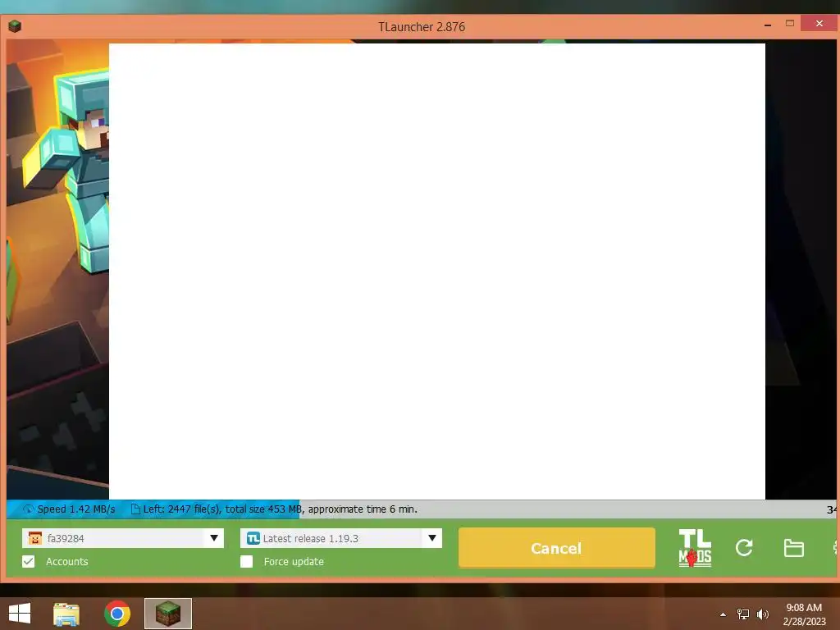This screenshot has height=630, width=840.
Task: Click the speed gauge icon in status bar
Action: click(28, 509)
